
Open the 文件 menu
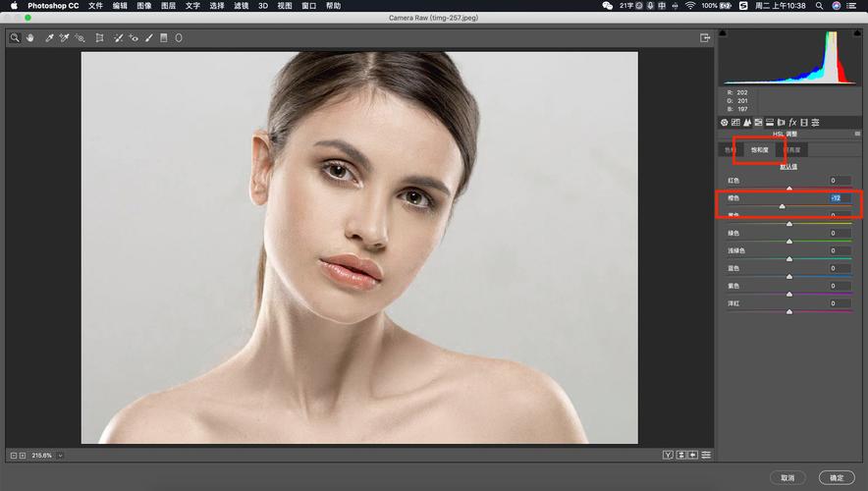pyautogui.click(x=96, y=6)
